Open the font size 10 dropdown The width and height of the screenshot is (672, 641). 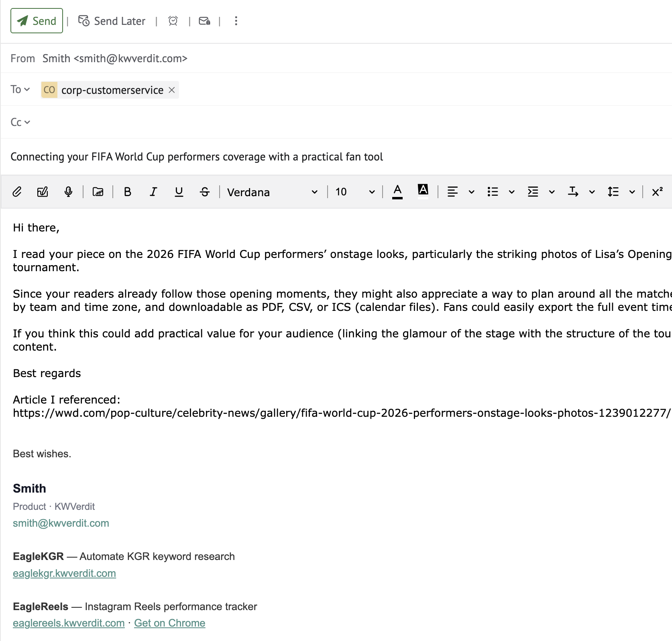[x=355, y=192]
